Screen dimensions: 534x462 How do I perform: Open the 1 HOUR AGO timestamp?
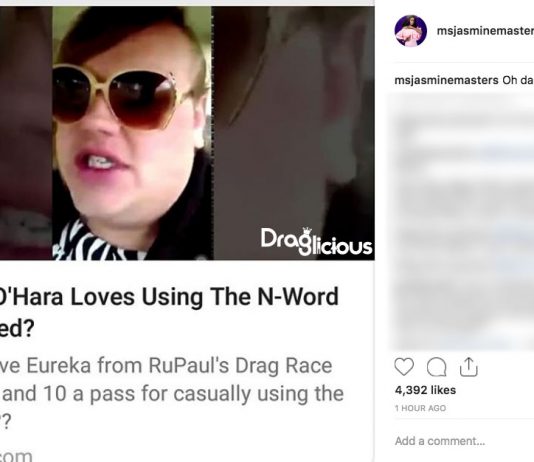pos(420,408)
